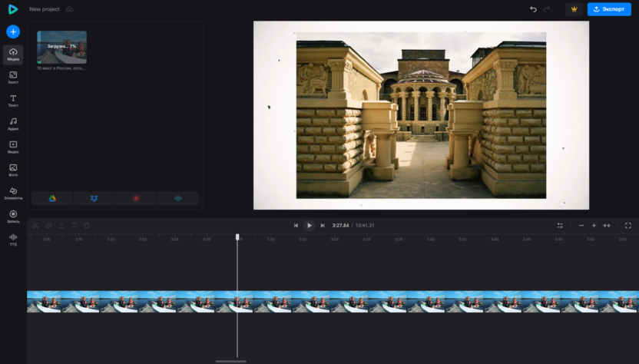Open the Текст (Text) panel in sidebar
The height and width of the screenshot is (364, 639).
[13, 101]
